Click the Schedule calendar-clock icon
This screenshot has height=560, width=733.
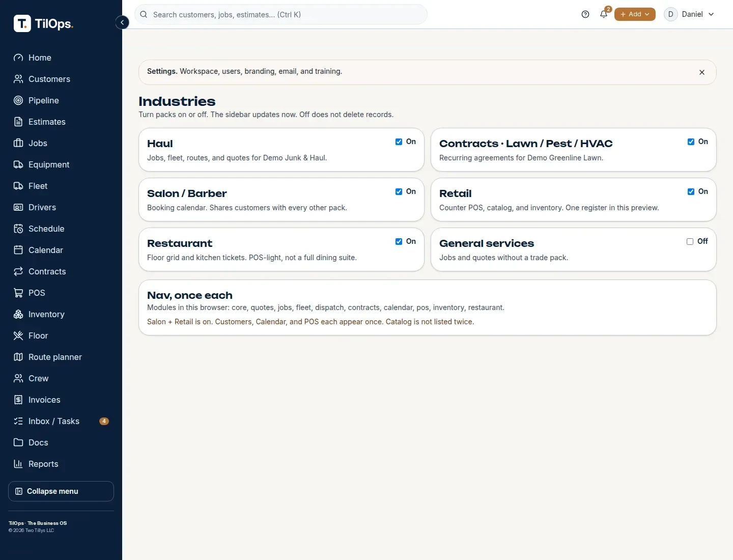[18, 229]
